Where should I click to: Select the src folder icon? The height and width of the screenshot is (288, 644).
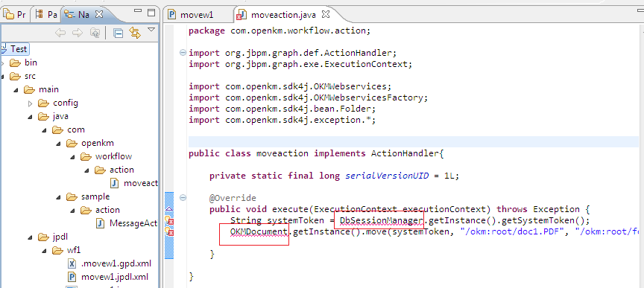[15, 77]
